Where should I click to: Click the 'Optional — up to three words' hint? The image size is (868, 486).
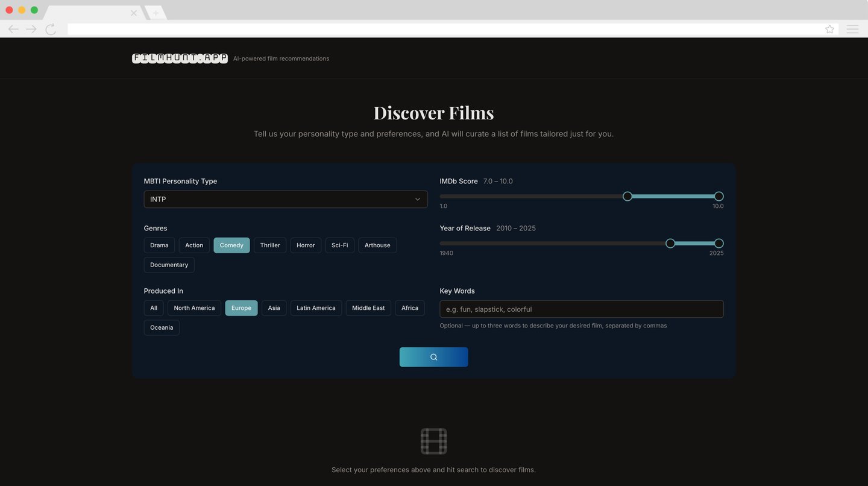553,326
